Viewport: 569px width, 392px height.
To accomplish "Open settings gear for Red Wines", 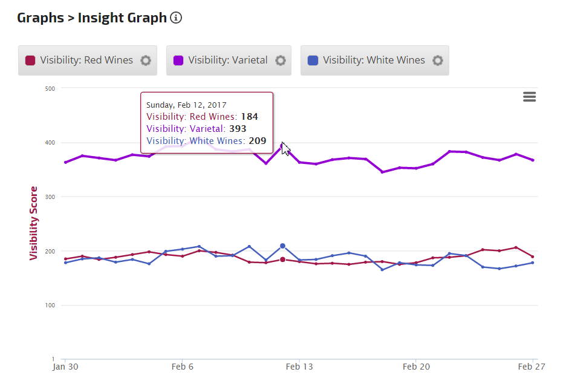I will [145, 60].
